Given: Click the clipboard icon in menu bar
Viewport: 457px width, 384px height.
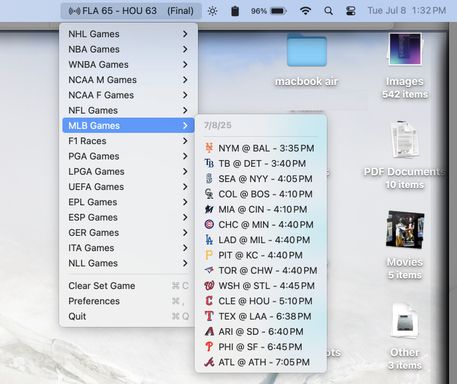Looking at the screenshot, I should (235, 11).
